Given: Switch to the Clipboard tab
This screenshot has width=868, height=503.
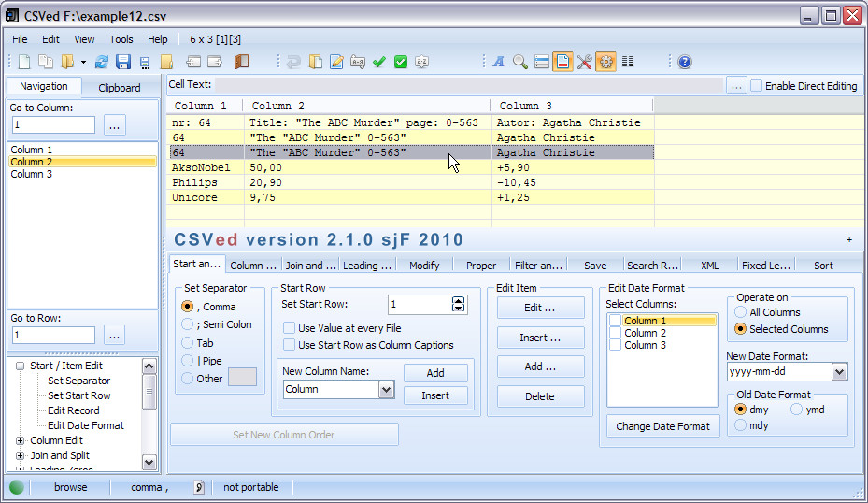Looking at the screenshot, I should 120,88.
